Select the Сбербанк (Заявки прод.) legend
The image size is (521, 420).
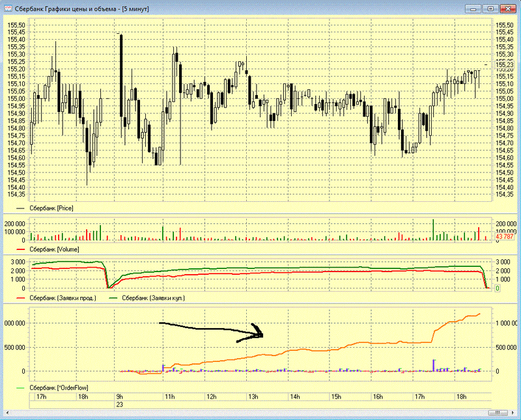(x=63, y=298)
